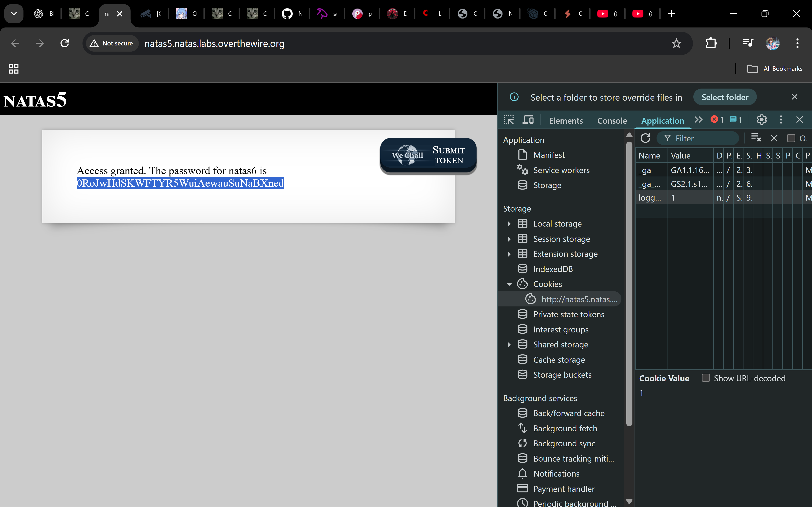Collapse the Cookies tree section
Image resolution: width=812 pixels, height=507 pixels.
pos(509,284)
